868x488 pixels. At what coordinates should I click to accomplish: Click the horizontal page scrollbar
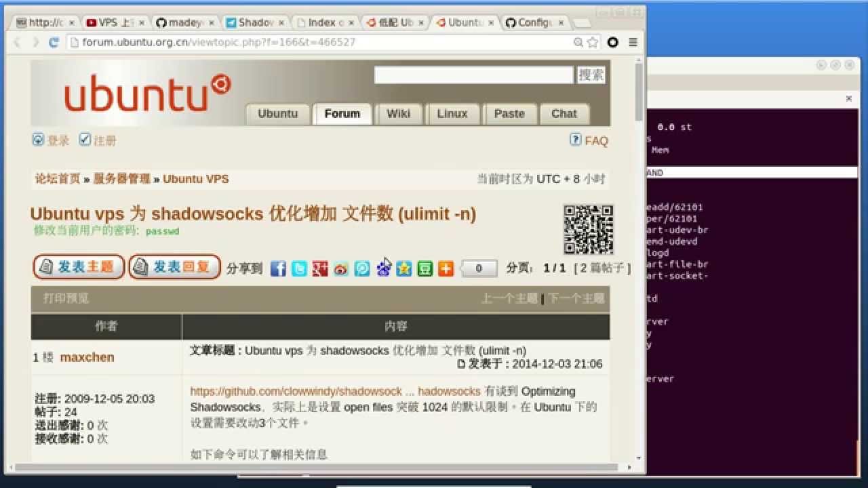point(317,468)
